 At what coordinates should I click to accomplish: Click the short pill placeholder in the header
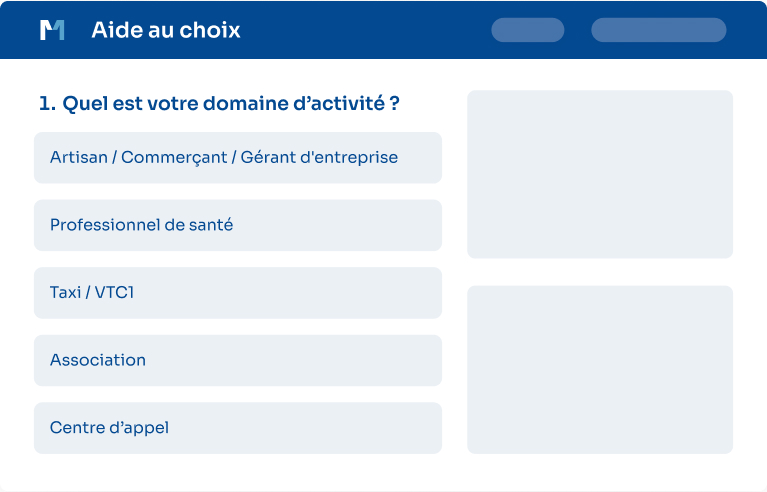528,30
